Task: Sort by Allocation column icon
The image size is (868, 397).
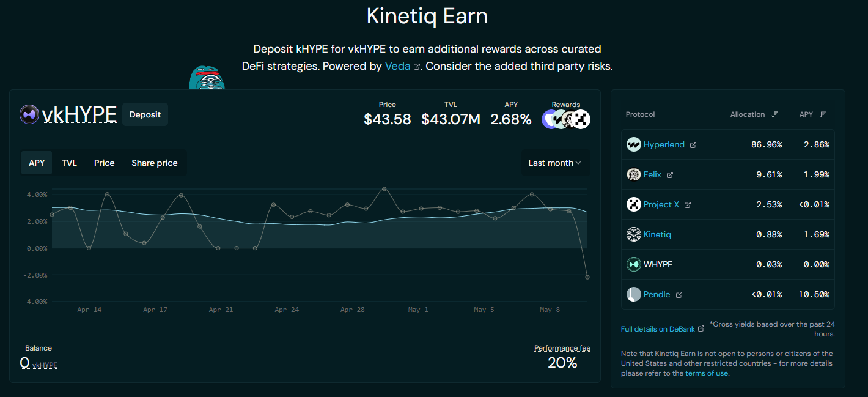Action: click(x=774, y=114)
